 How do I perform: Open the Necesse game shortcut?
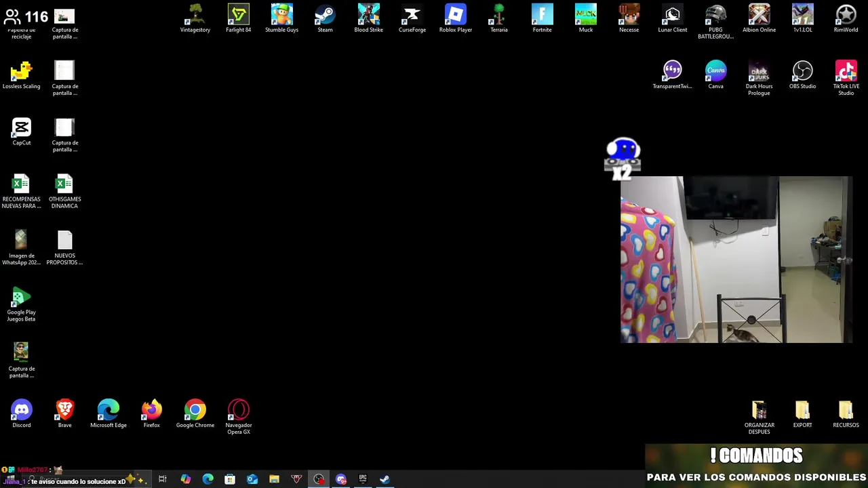629,18
